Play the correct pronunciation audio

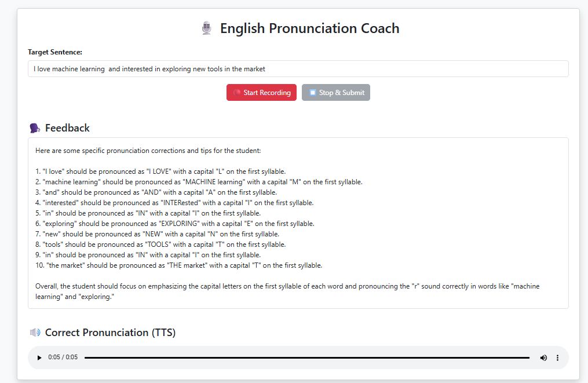point(39,358)
